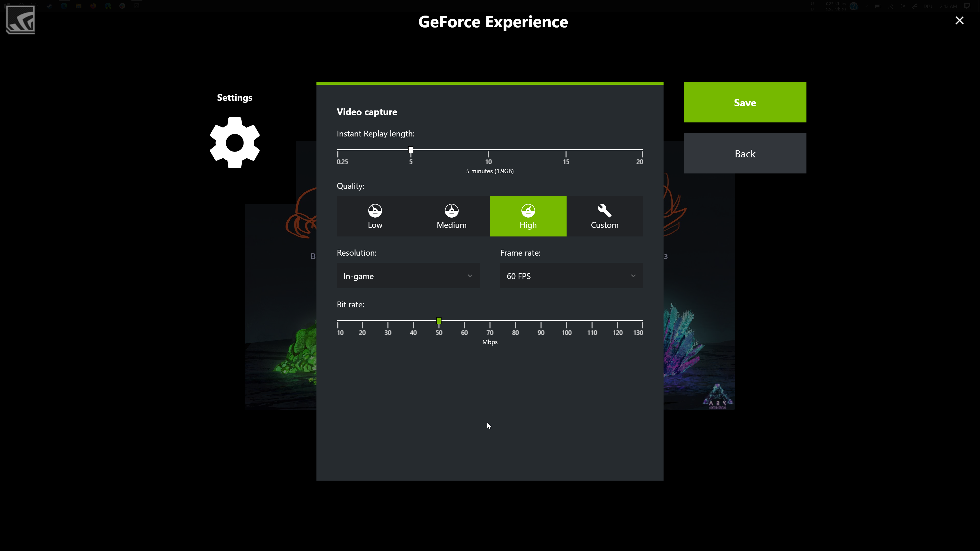The width and height of the screenshot is (980, 551).
Task: Click the 20 label on Instant Replay slider
Action: [x=640, y=162]
